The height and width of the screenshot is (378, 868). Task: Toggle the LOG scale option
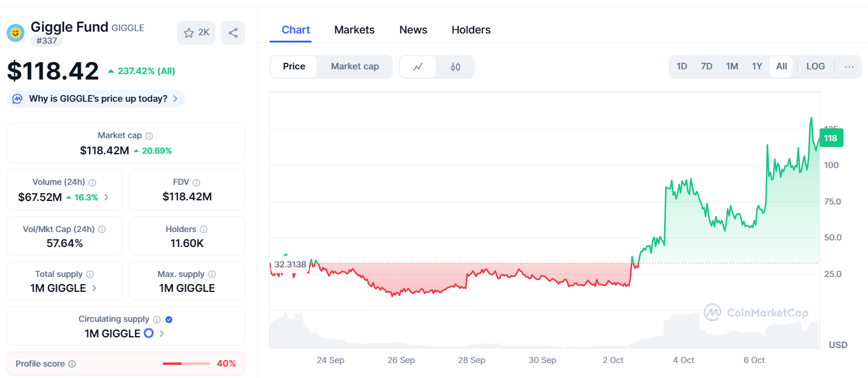[x=815, y=66]
